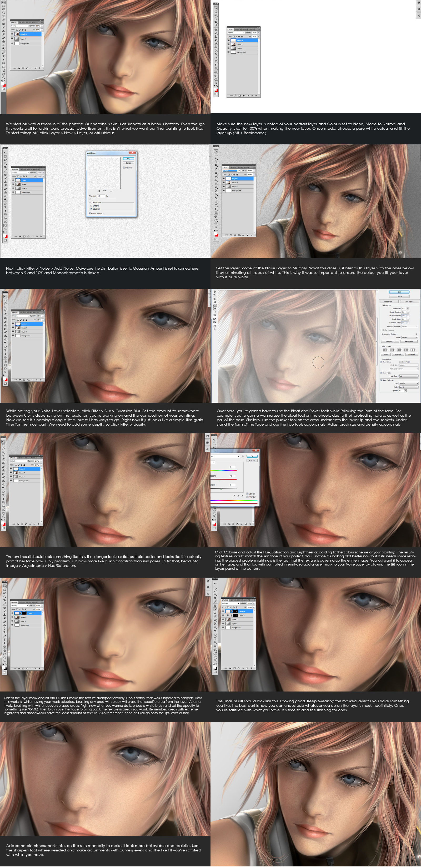Select Lasso tool beside the Add Noise dialog
Image resolution: width=421 pixels, height=868 pixels.
(5, 160)
